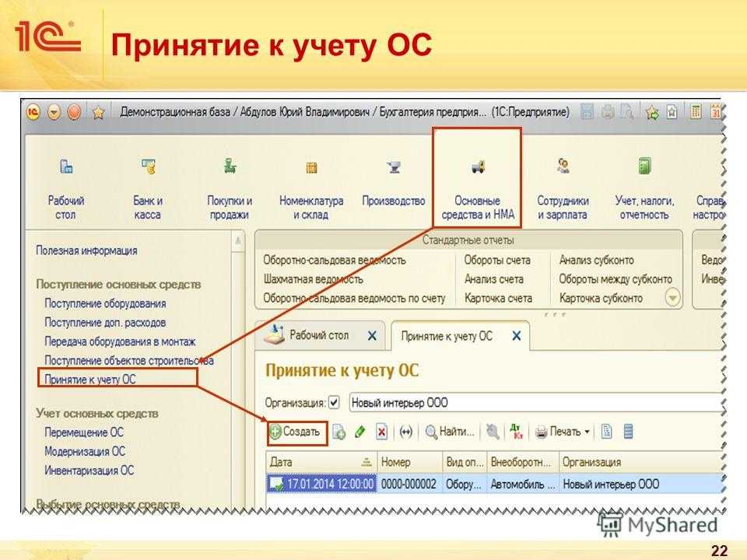Open Принятие к учету ОС link
The height and width of the screenshot is (560, 747).
[x=90, y=380]
